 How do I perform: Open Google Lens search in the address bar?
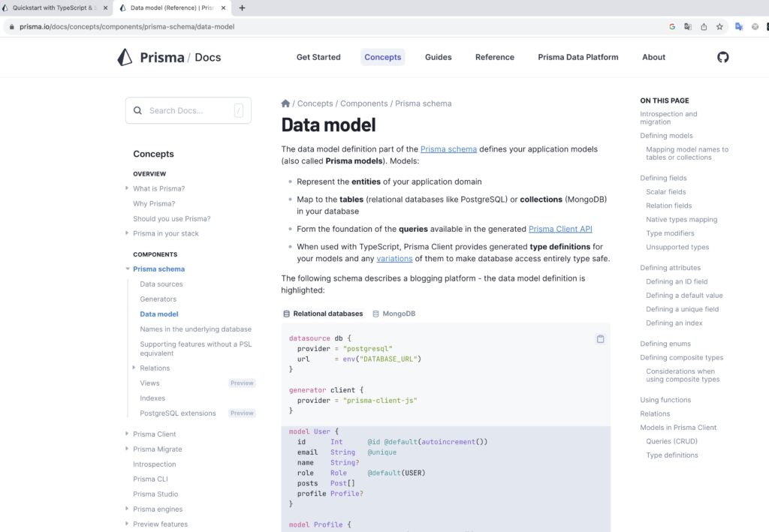click(x=671, y=26)
